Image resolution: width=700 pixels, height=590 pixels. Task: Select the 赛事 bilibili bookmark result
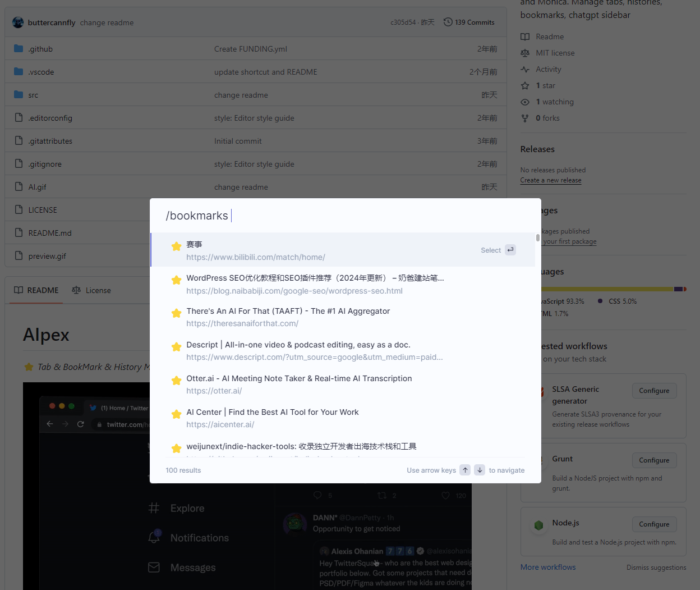(x=343, y=250)
